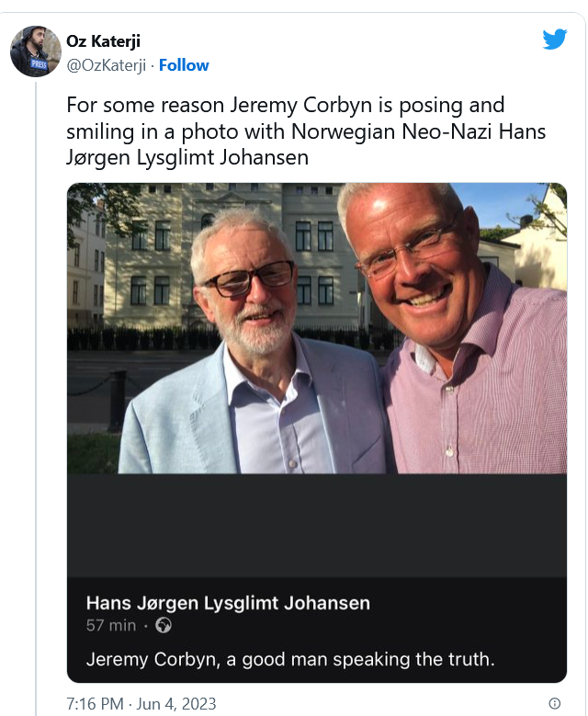
Task: Click the dark blank area below the photo
Action: pos(317,525)
